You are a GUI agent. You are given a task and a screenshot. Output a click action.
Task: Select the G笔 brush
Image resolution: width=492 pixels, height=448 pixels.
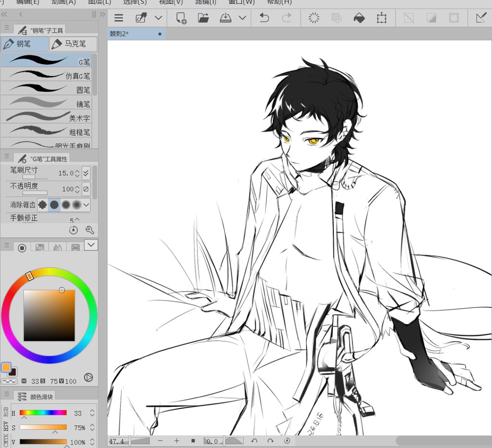47,60
